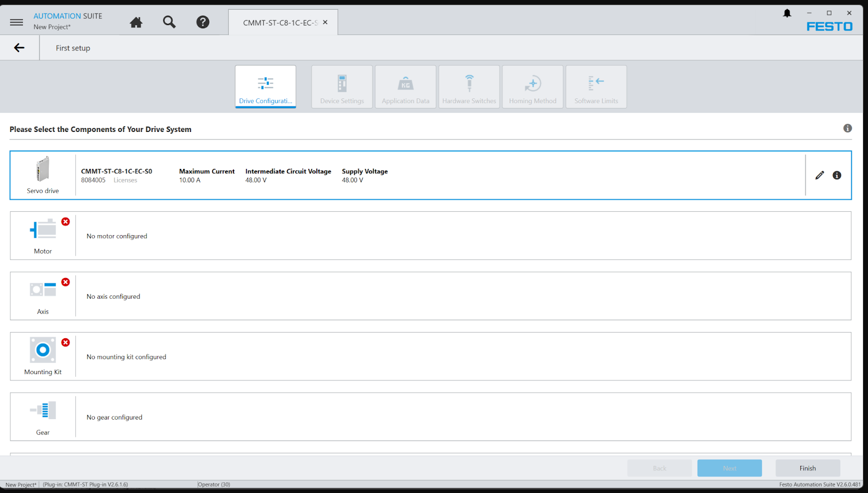Click the New Project* name under title
The height and width of the screenshot is (493, 868).
52,27
